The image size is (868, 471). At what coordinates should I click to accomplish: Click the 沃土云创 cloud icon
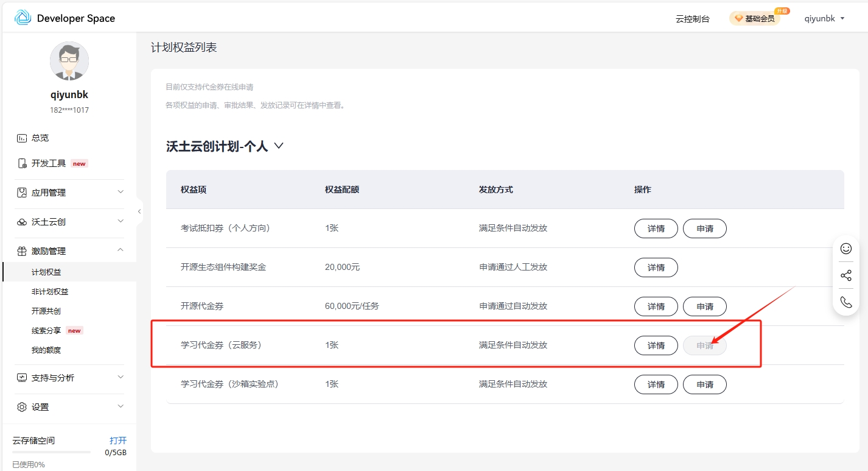pyautogui.click(x=22, y=222)
